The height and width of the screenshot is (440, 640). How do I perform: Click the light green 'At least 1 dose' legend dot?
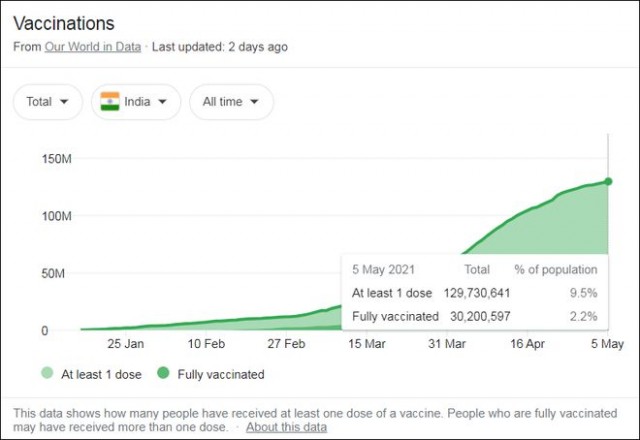(x=47, y=373)
